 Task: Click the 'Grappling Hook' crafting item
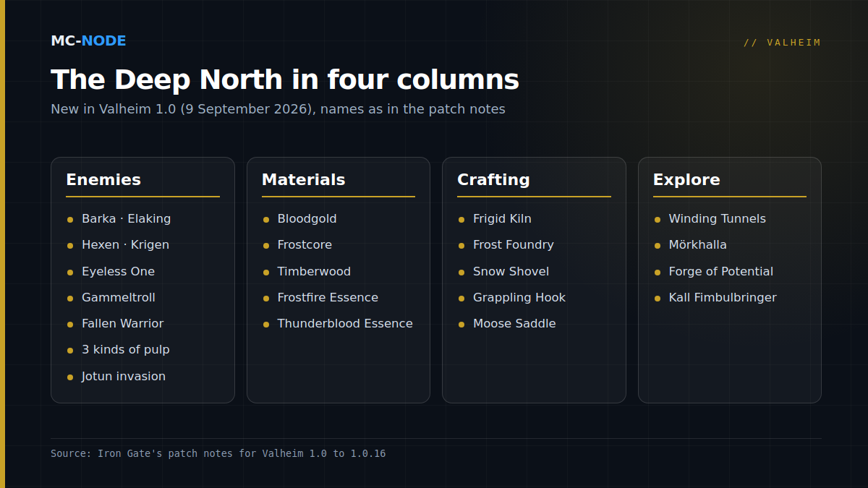pos(519,297)
